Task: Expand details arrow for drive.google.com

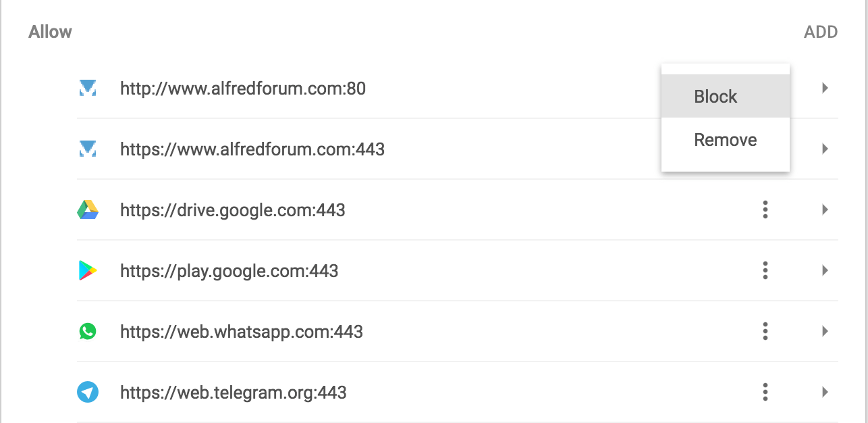Action: pyautogui.click(x=825, y=210)
